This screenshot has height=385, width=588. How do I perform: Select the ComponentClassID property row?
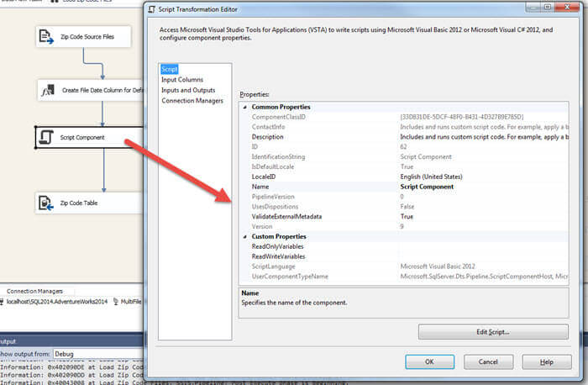click(x=404, y=117)
